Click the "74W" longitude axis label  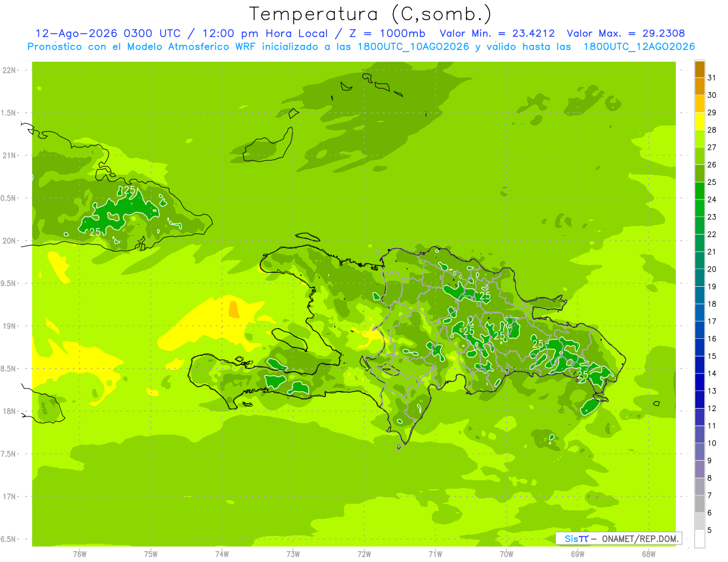[222, 554]
